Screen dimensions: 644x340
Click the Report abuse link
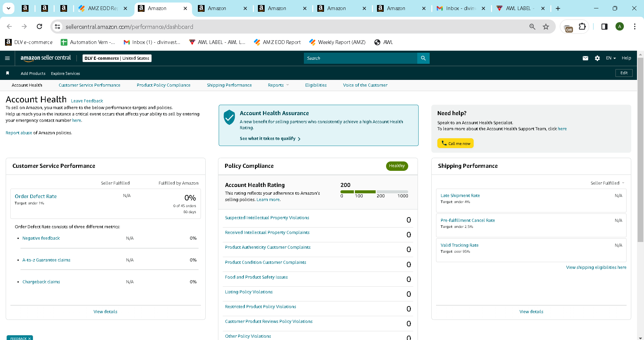click(x=19, y=133)
